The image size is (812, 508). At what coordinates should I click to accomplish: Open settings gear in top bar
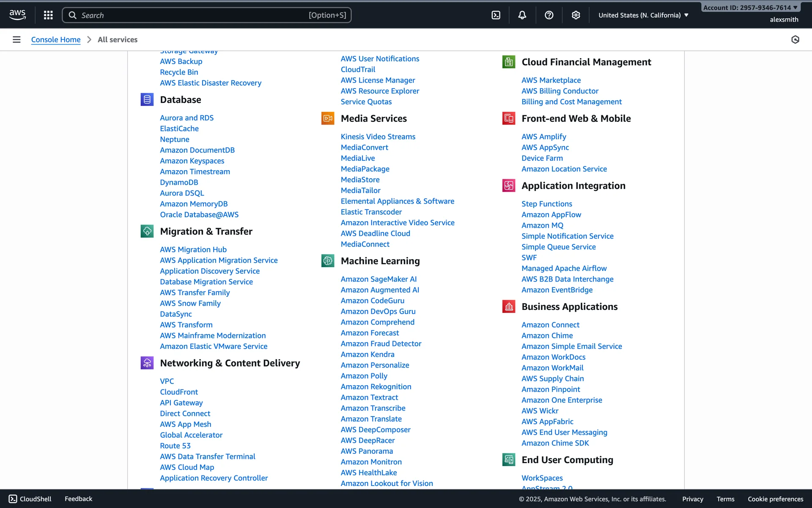(x=576, y=15)
